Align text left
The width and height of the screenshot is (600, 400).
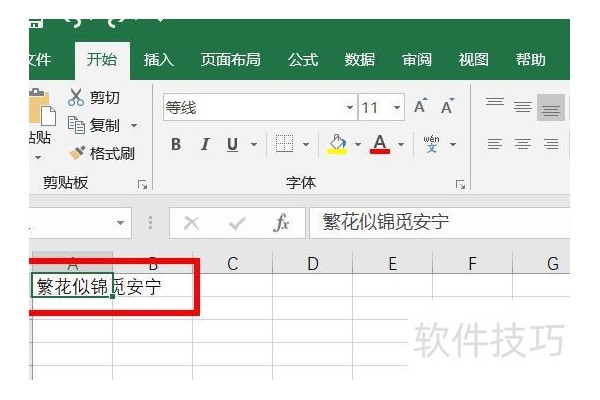(495, 144)
